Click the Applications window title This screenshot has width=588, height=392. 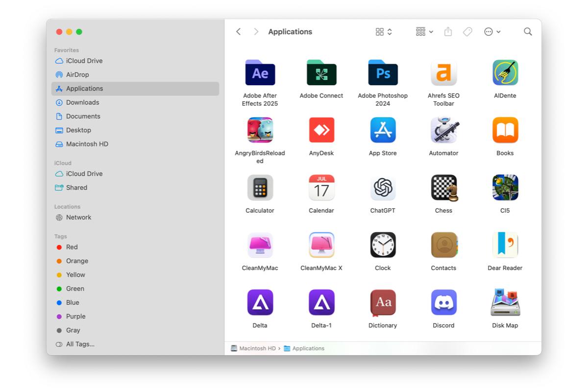(290, 31)
